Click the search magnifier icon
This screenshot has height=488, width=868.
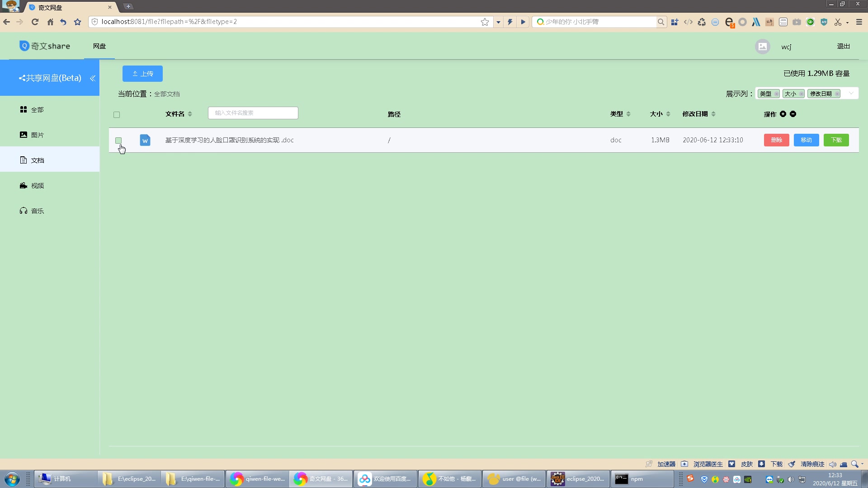[x=661, y=22]
